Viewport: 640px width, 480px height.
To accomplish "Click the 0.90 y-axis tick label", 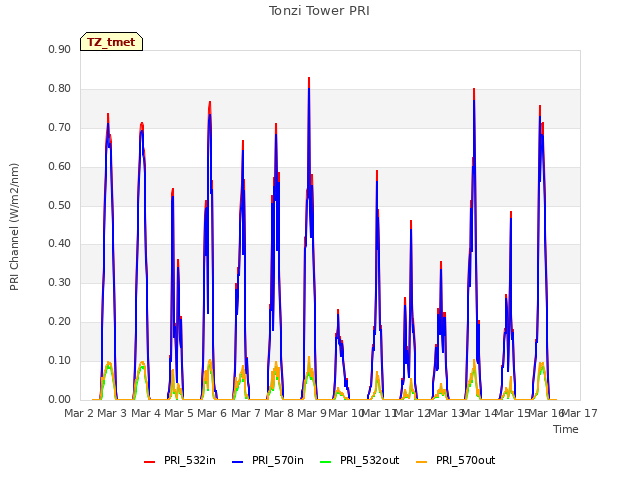I will click(60, 49).
